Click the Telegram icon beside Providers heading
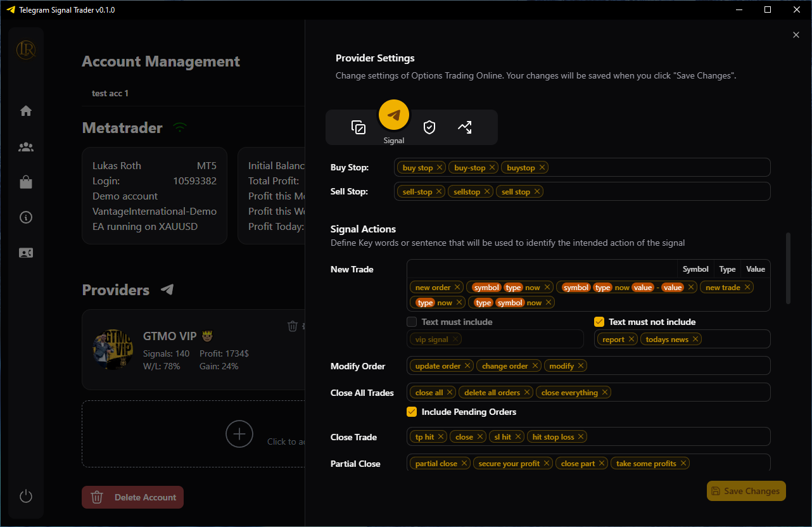This screenshot has height=527, width=812. tap(167, 289)
